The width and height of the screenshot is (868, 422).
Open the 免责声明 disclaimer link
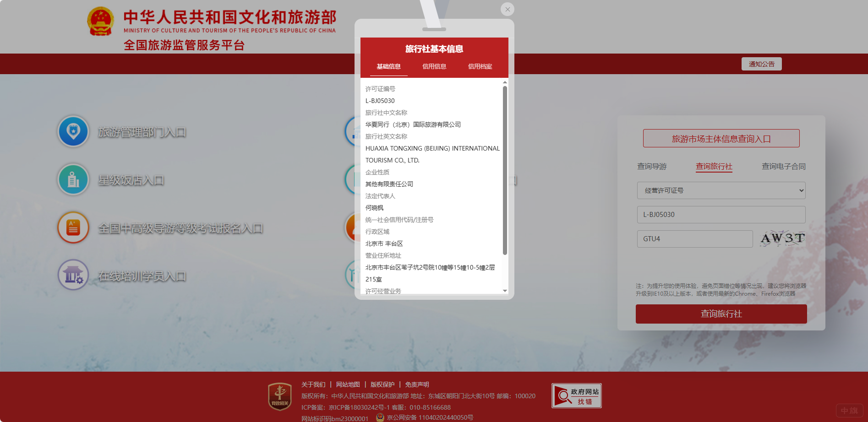[417, 384]
